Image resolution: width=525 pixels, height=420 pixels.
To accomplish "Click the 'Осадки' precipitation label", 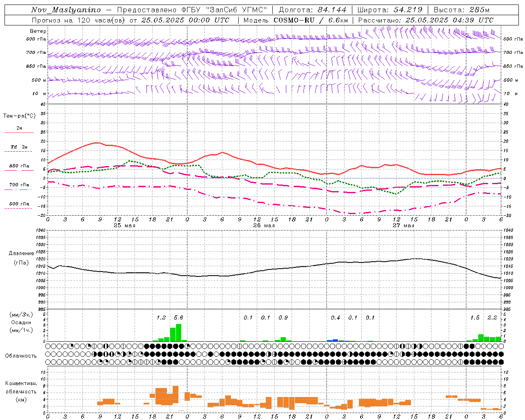I will click(21, 322).
